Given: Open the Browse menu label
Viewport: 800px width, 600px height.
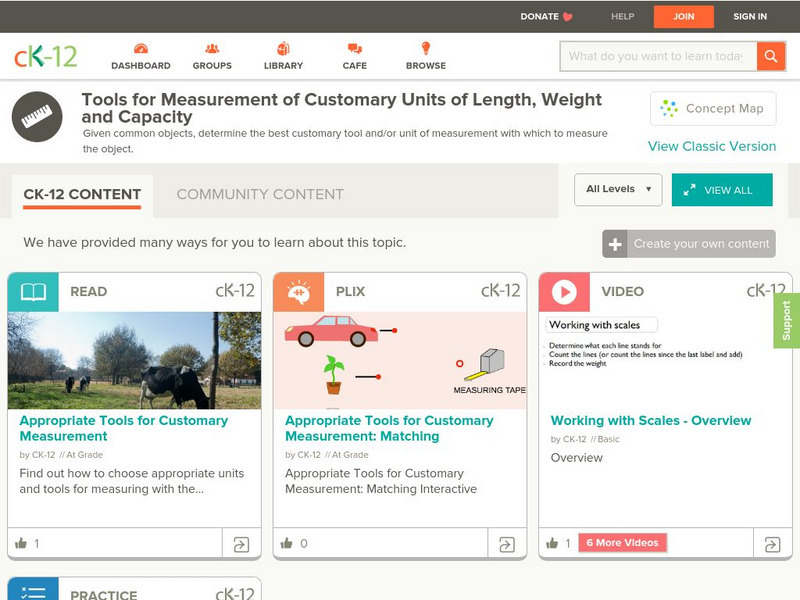Looking at the screenshot, I should point(426,66).
